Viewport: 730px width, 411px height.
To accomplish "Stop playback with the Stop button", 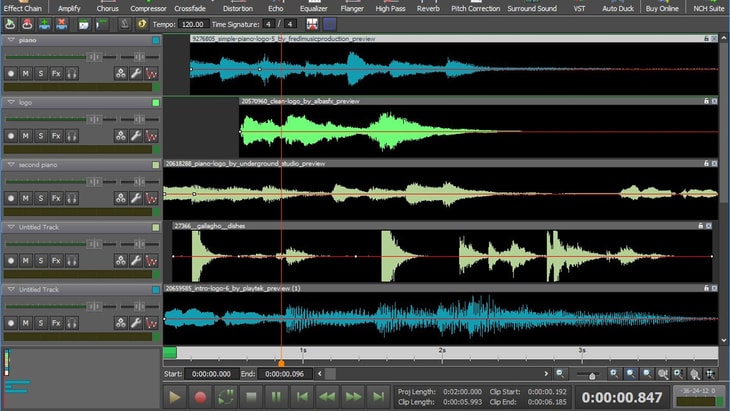I will (251, 397).
